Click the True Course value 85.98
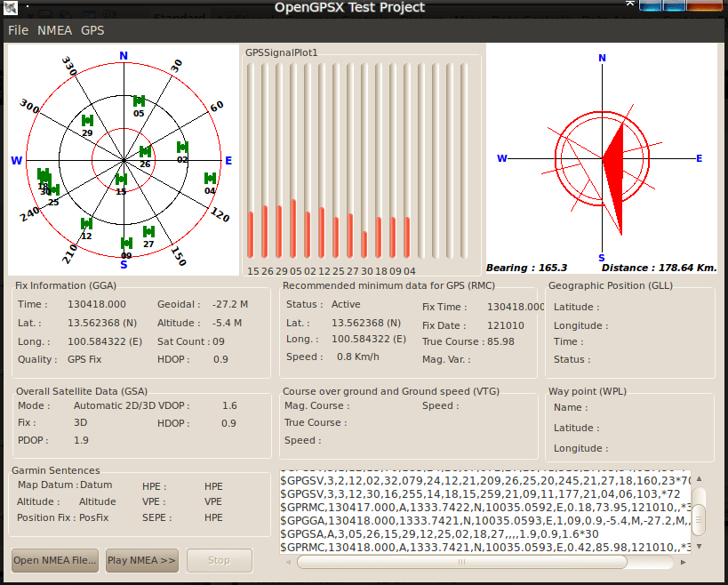728x585 pixels. click(x=500, y=341)
